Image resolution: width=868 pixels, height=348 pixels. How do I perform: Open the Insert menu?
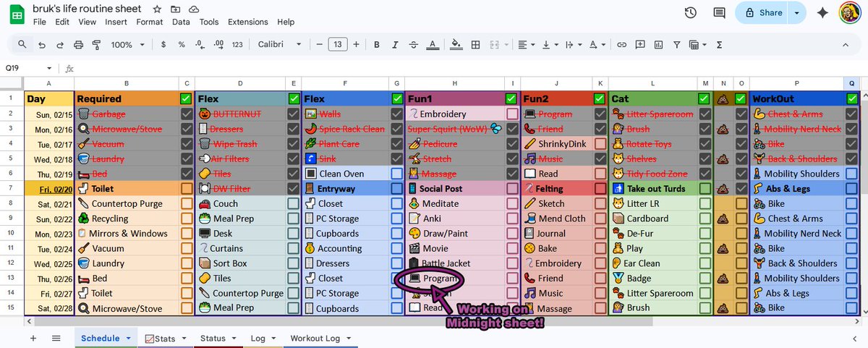116,22
